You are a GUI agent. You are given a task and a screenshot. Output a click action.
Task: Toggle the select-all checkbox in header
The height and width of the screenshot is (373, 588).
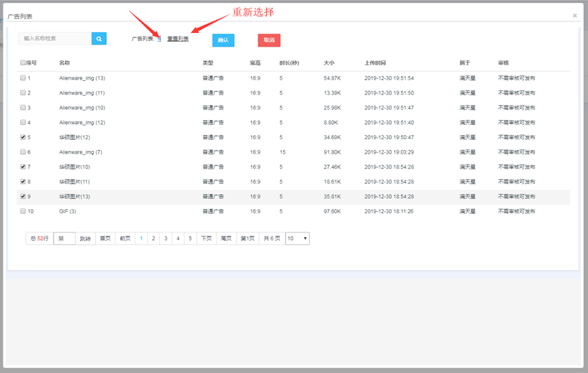pos(23,63)
